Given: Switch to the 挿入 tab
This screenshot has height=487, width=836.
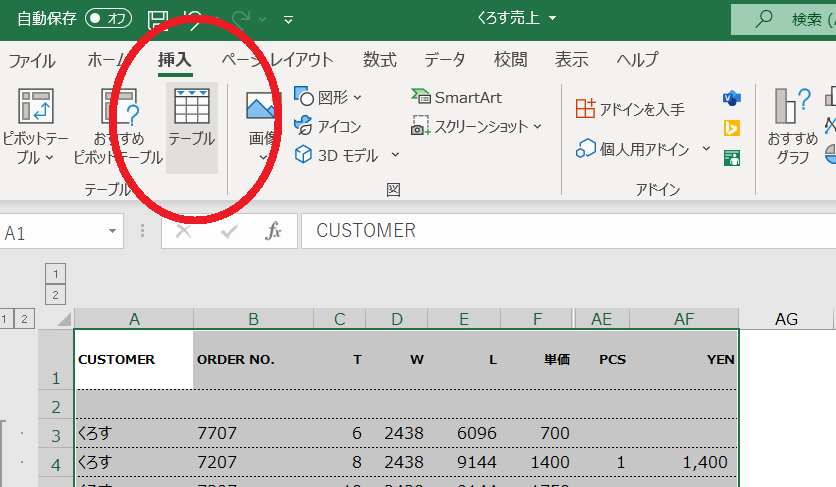Looking at the screenshot, I should 174,60.
